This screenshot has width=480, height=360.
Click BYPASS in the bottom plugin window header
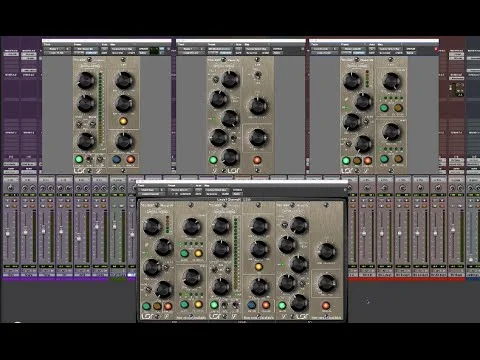click(x=237, y=190)
